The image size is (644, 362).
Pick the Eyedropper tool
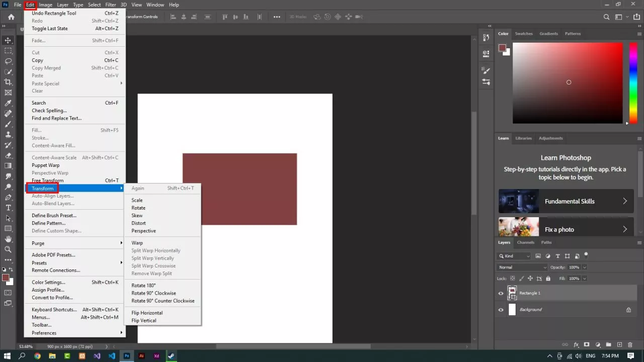[8, 103]
